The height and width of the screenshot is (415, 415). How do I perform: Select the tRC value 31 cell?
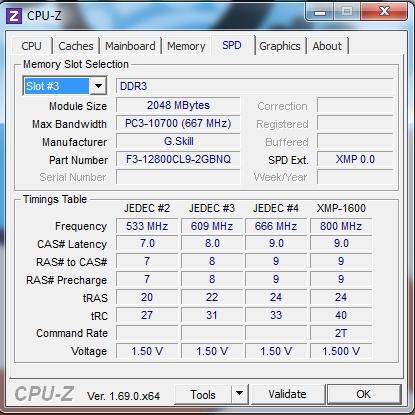212,315
